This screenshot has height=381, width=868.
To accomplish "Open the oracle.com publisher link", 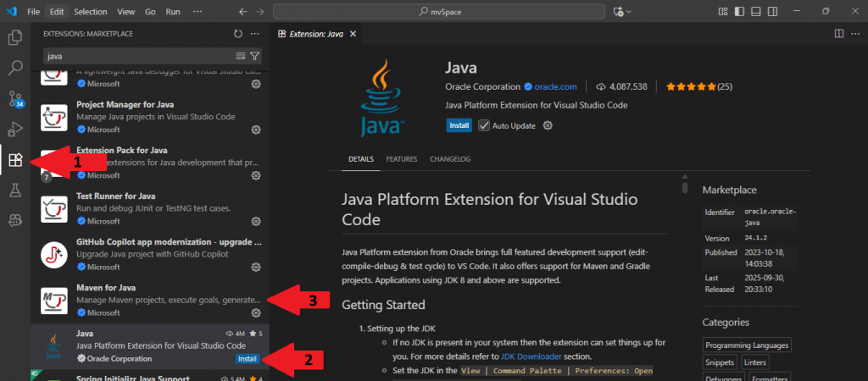I will [555, 86].
